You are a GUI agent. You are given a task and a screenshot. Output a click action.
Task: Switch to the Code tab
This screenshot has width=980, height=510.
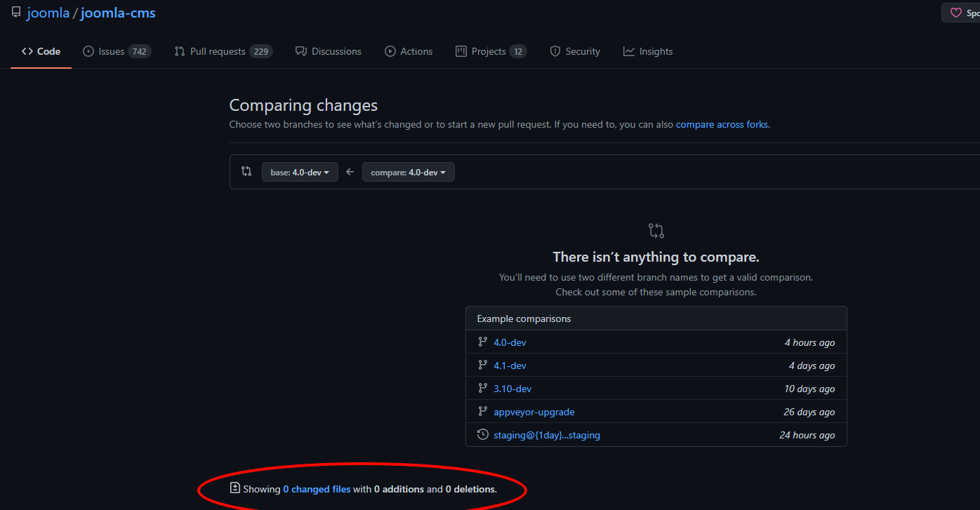click(x=41, y=51)
